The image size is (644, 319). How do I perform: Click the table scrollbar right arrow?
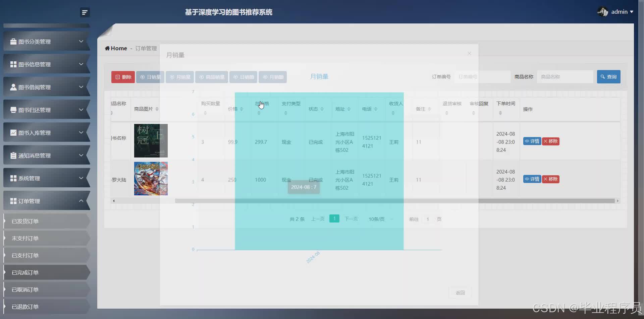[x=618, y=201]
